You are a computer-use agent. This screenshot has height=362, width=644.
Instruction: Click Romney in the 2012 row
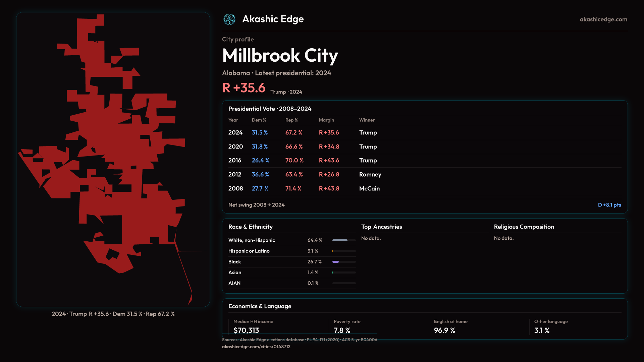click(x=370, y=175)
